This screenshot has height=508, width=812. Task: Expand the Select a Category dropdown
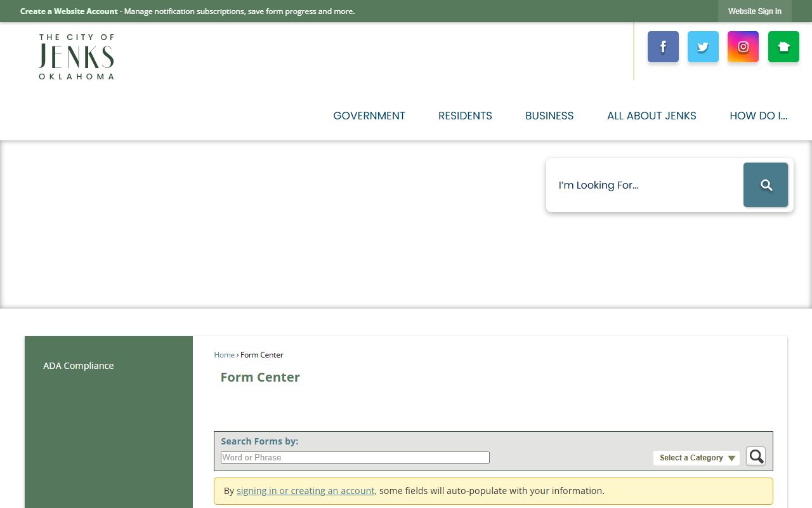pyautogui.click(x=697, y=458)
